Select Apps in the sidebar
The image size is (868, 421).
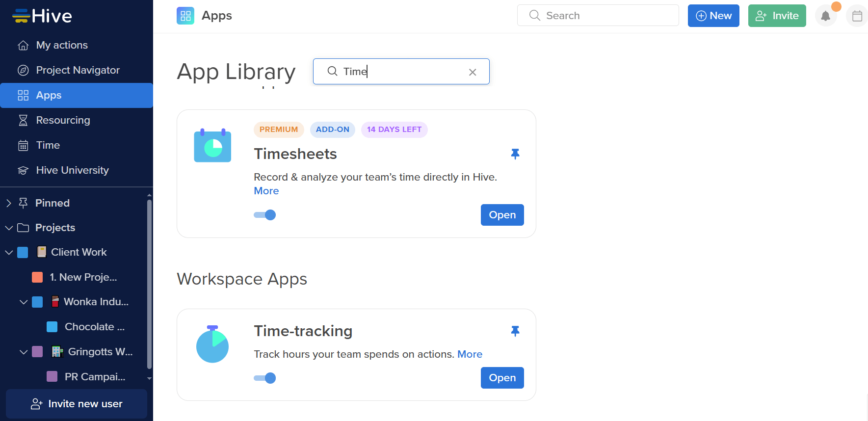(77, 95)
